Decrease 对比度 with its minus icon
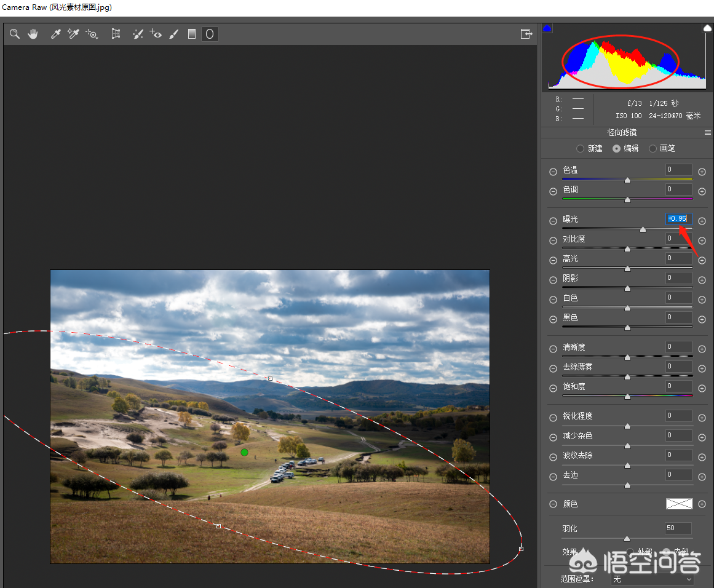The height and width of the screenshot is (588, 714). 553,240
